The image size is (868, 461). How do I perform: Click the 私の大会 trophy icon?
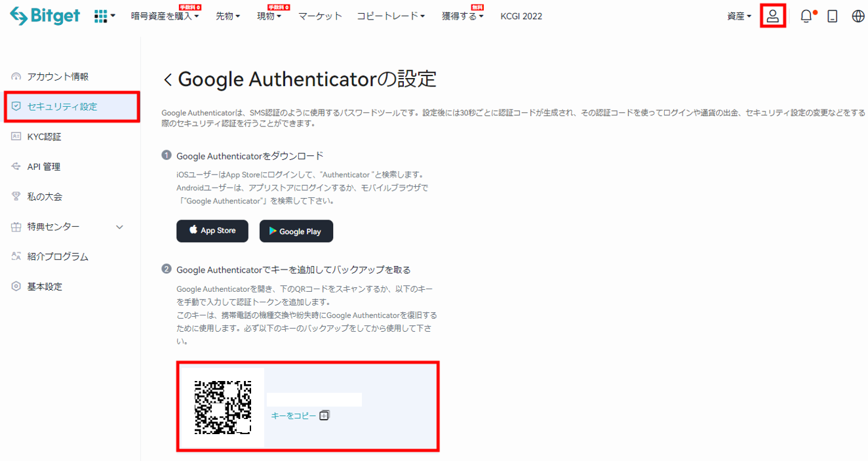(x=16, y=197)
